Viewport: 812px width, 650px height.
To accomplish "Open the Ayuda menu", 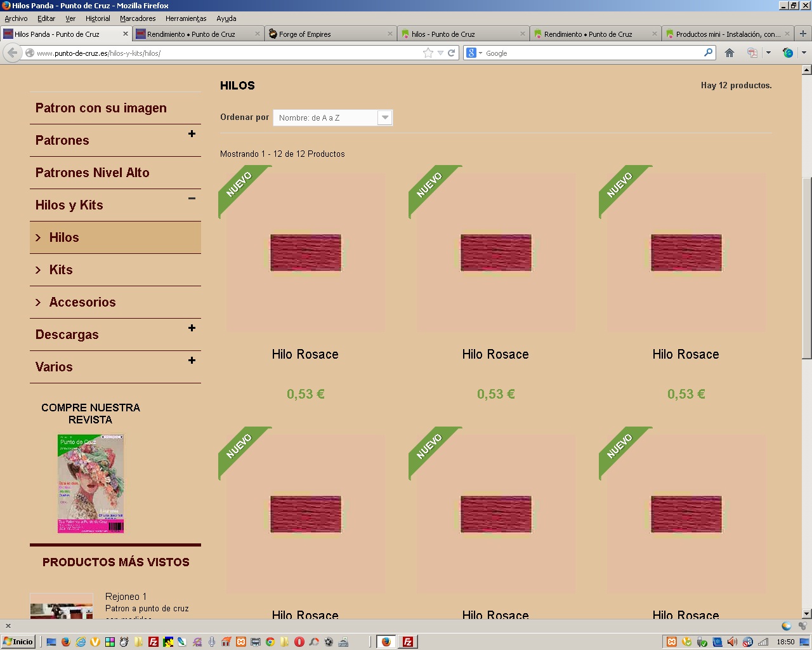I will 226,18.
